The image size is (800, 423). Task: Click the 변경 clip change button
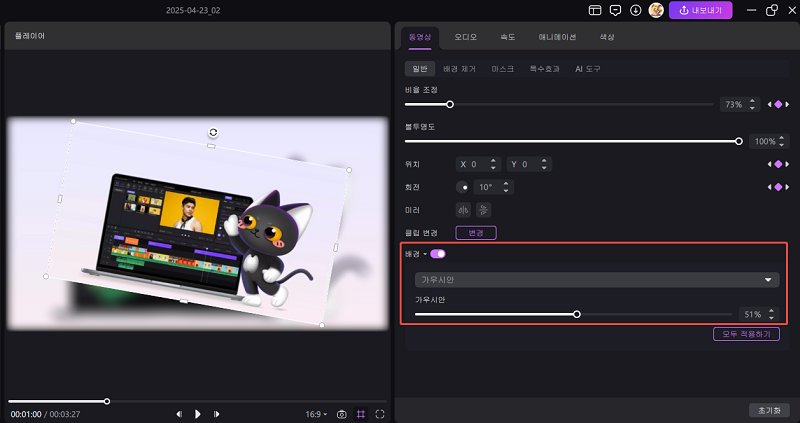tap(476, 233)
